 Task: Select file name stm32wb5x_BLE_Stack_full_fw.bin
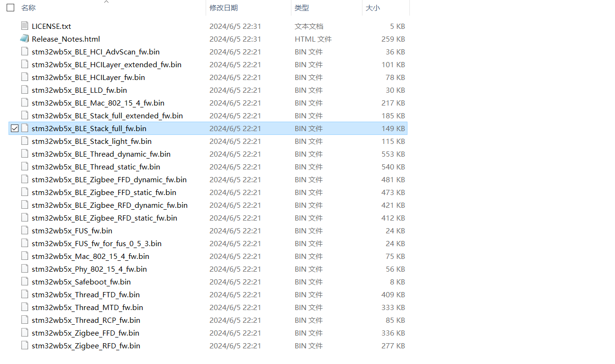pyautogui.click(x=89, y=129)
